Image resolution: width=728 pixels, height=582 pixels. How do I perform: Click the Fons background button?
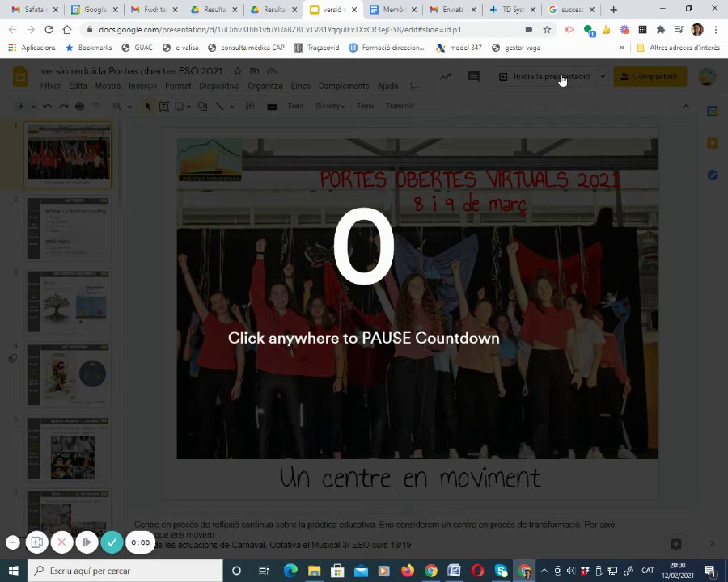pos(295,106)
